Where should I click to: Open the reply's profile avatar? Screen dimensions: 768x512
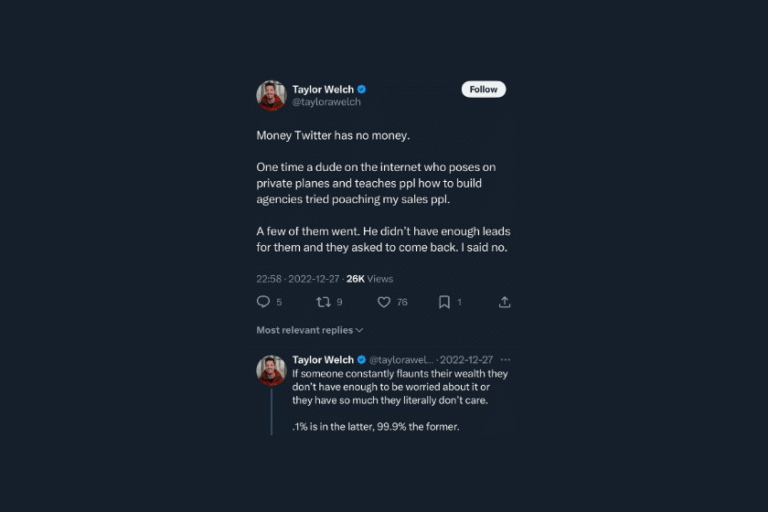[271, 370]
